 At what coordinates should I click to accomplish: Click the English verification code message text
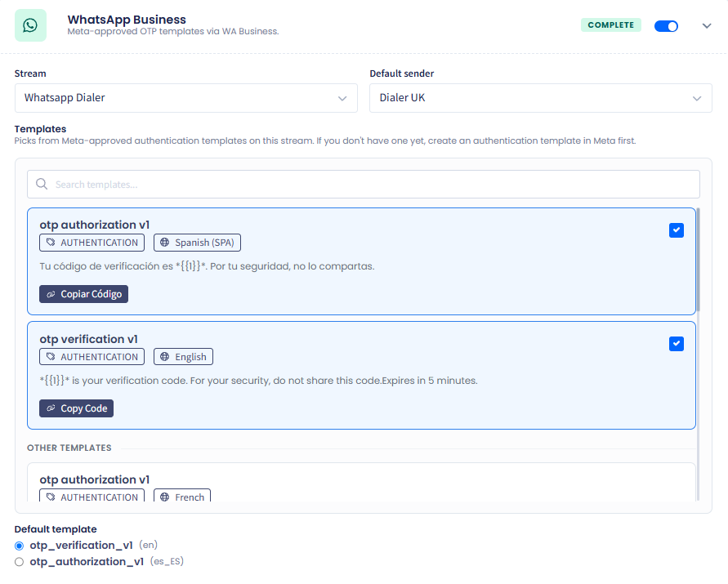click(259, 380)
